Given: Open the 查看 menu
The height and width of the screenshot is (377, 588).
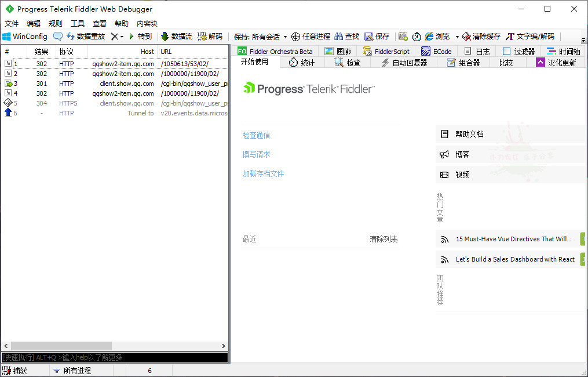Looking at the screenshot, I should (x=100, y=24).
